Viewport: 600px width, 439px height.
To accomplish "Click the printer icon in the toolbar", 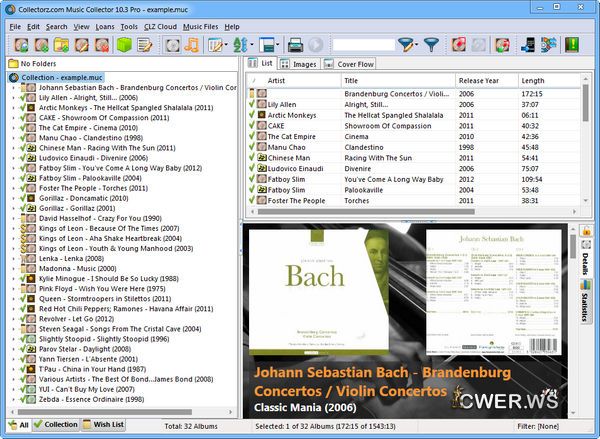I will click(295, 44).
